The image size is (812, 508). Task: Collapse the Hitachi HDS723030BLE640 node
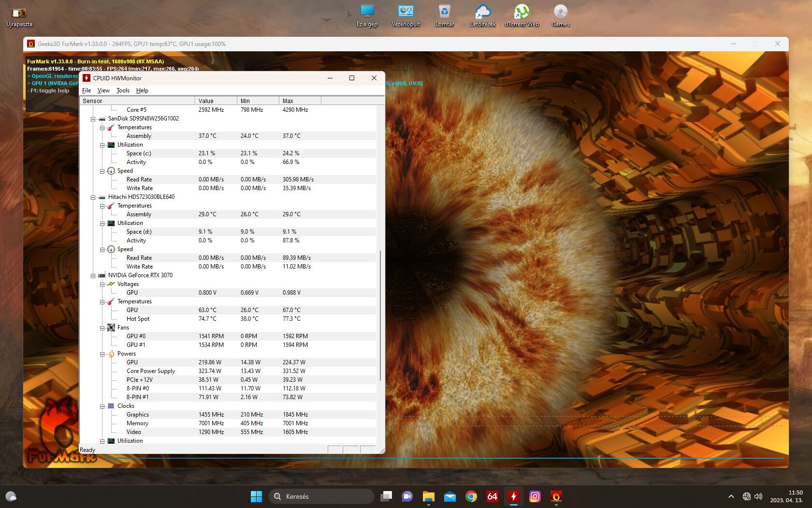click(x=93, y=197)
